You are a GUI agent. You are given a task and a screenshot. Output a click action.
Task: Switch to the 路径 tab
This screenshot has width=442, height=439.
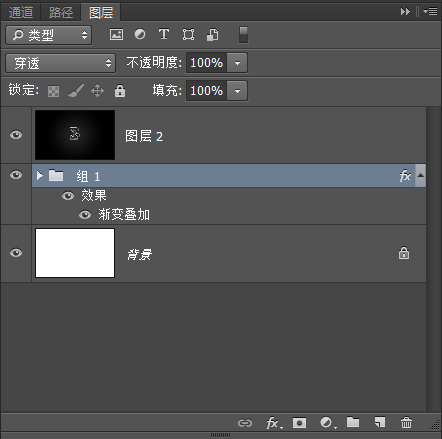point(61,12)
